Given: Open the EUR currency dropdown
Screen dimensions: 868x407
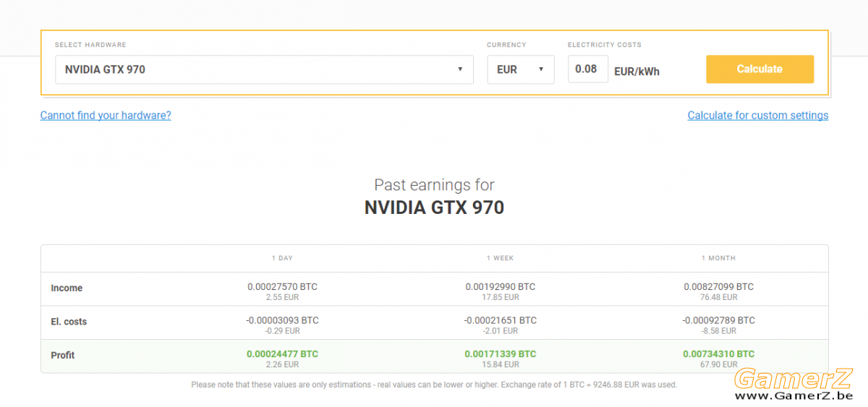Looking at the screenshot, I should click(521, 69).
